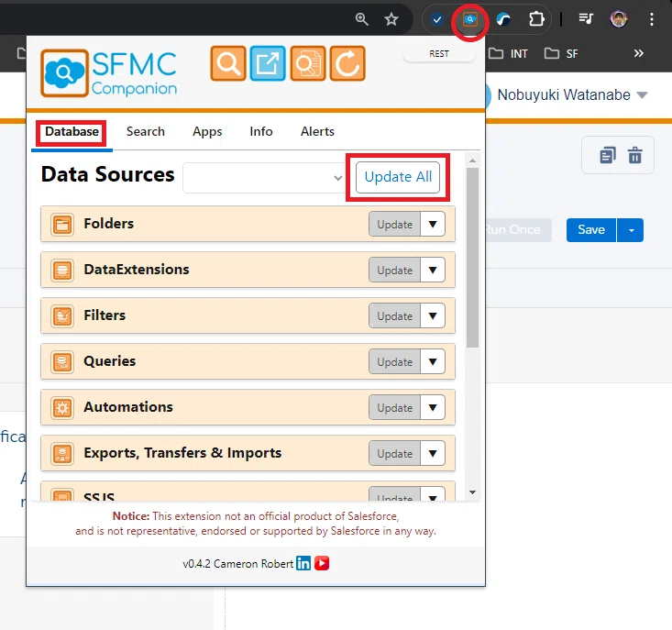Click the Folders row icon
Viewport: 672px width, 630px height.
62,224
